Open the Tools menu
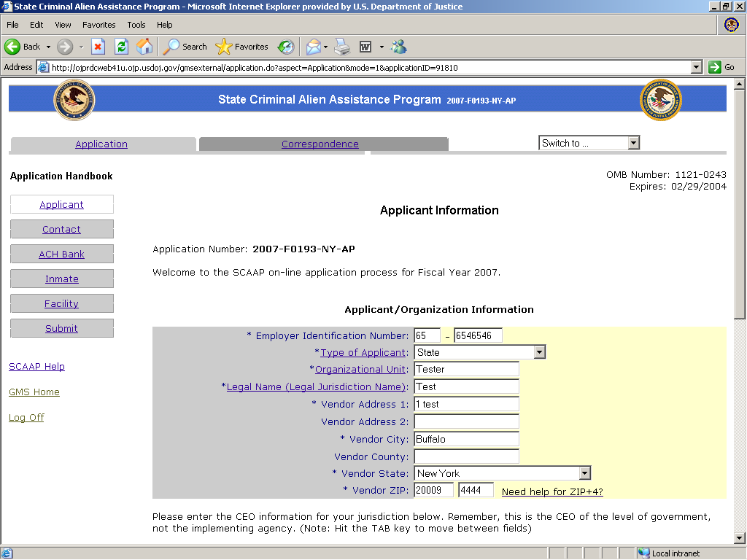Image resolution: width=747 pixels, height=560 pixels. tap(136, 25)
